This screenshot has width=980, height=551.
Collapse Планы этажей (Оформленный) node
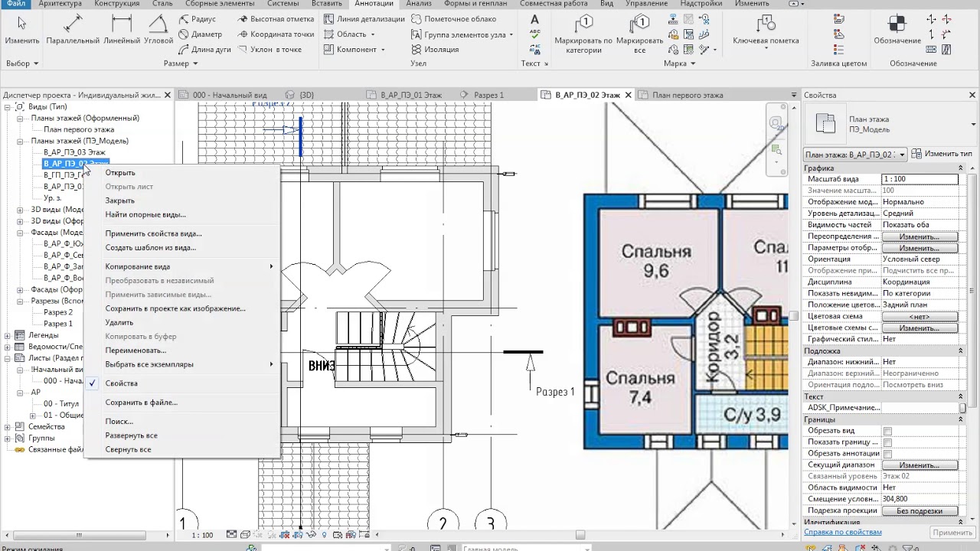point(21,118)
